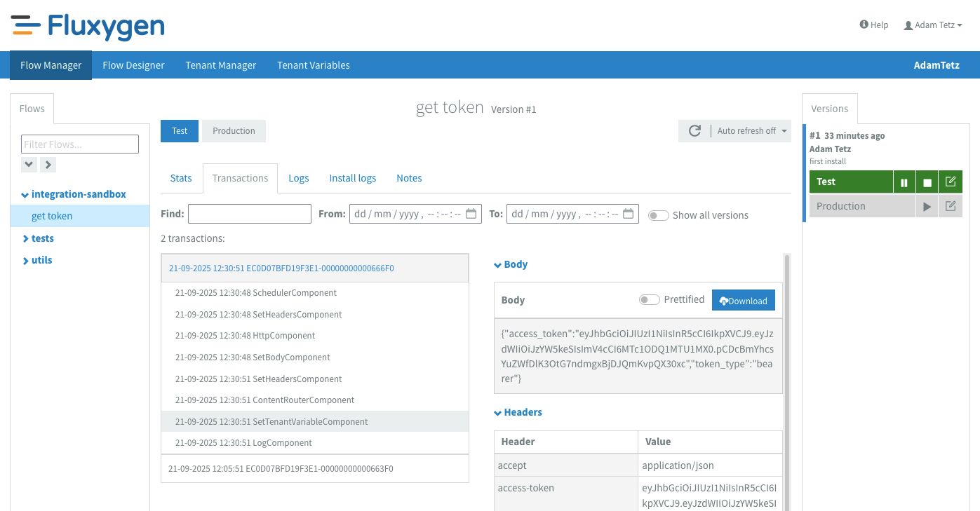The image size is (980, 511).
Task: Start the Production environment with play icon
Action: 927,207
